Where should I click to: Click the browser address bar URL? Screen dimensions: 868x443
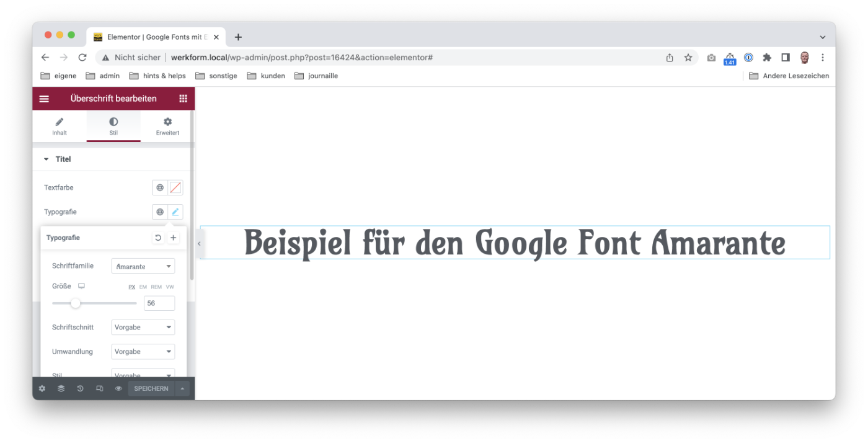pyautogui.click(x=302, y=58)
